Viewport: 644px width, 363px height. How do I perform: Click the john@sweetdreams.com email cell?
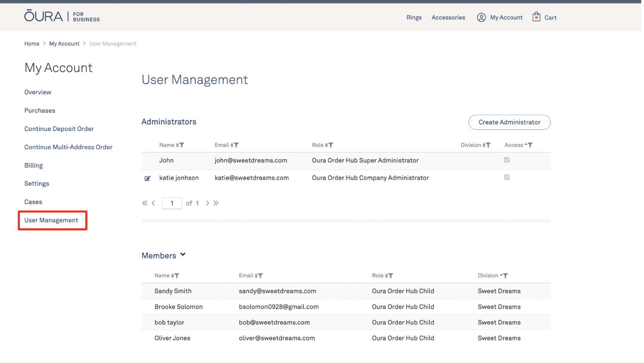pos(251,160)
